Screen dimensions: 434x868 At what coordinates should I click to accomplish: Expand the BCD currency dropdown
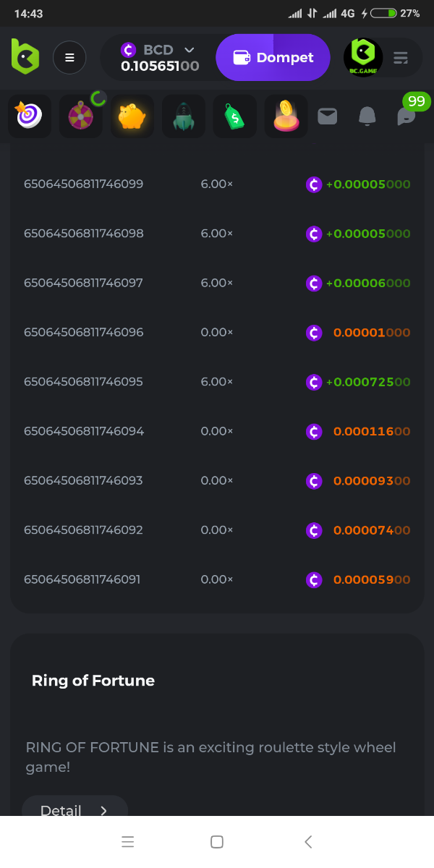pos(190,50)
